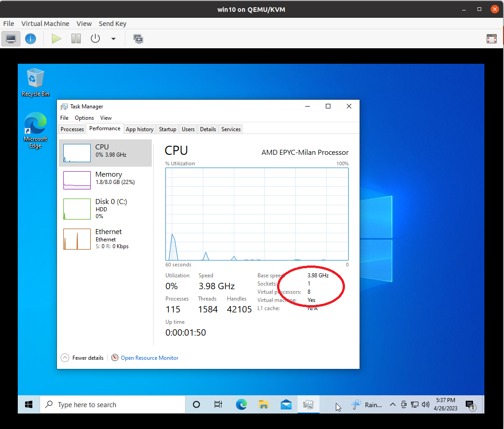
Task: Click the Resource Monitor gauge icon
Action: (115, 357)
